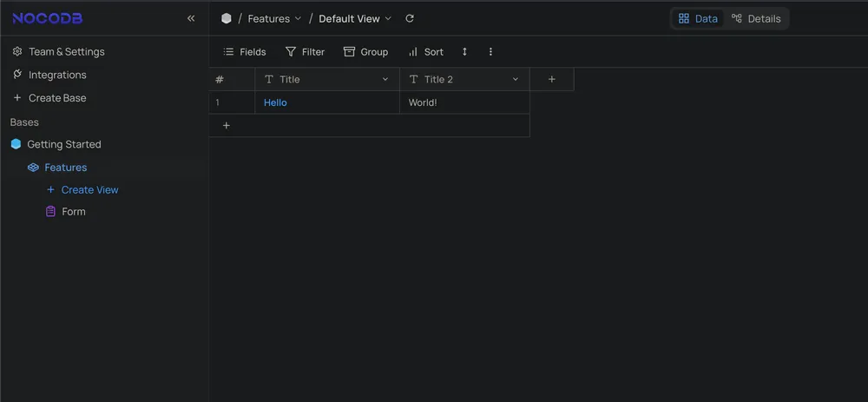Open the three-dot more options menu
The height and width of the screenshot is (402, 868).
point(490,52)
